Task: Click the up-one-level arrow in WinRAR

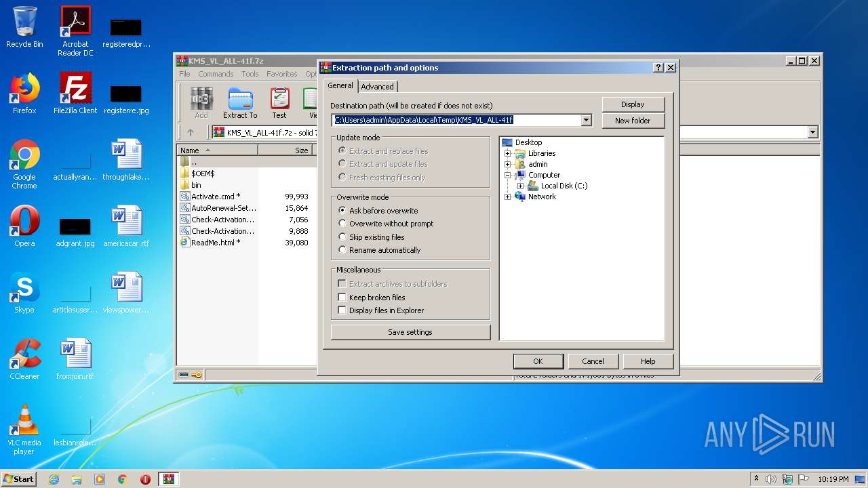Action: 191,132
